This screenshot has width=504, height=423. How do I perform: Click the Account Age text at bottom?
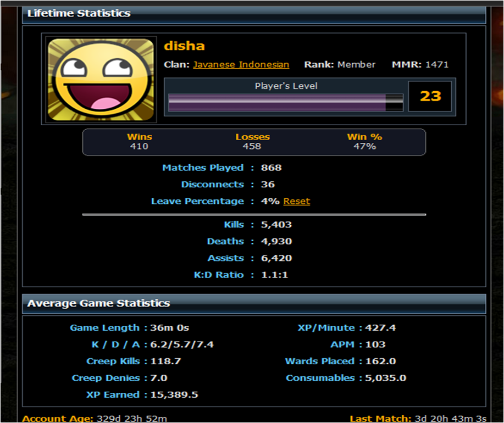point(95,419)
